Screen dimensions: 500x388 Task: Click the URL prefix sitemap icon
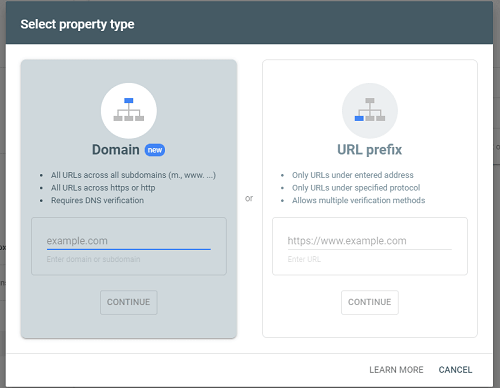(x=370, y=110)
